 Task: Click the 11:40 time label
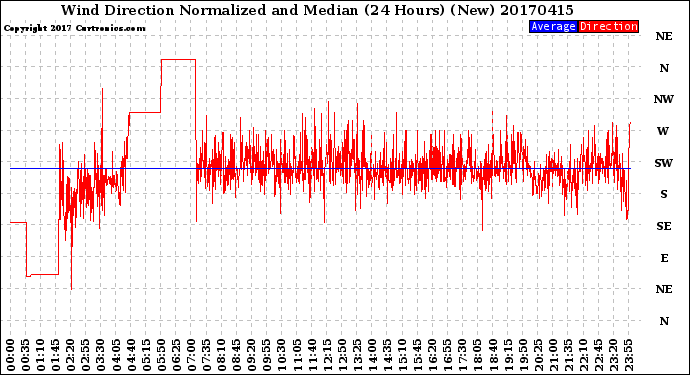click(312, 355)
